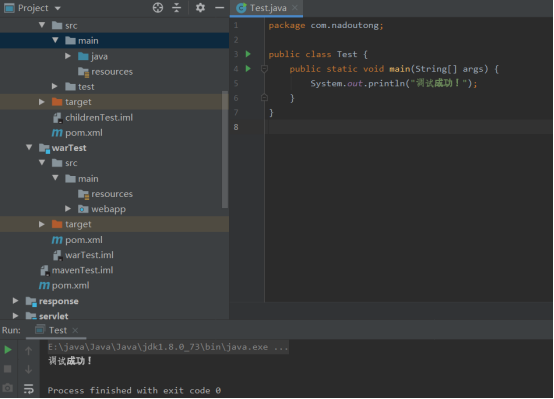Close the Test.java tab
This screenshot has width=554, height=399.
coord(295,7)
